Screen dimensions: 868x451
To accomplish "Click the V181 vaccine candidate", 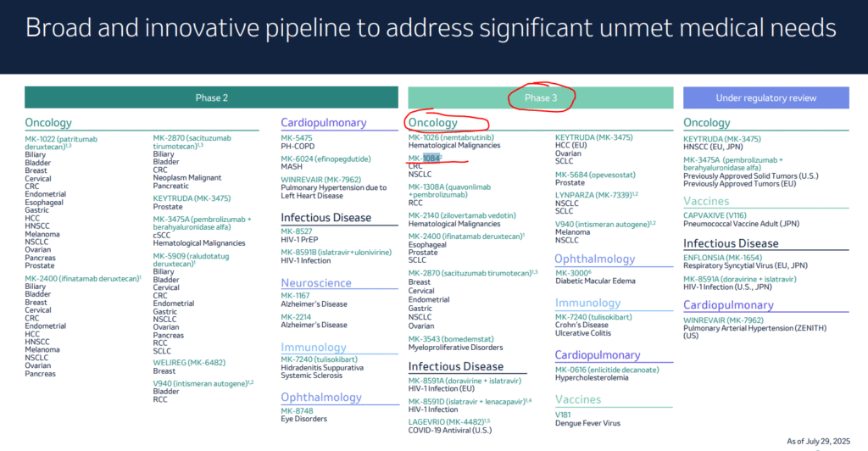I will click(563, 415).
